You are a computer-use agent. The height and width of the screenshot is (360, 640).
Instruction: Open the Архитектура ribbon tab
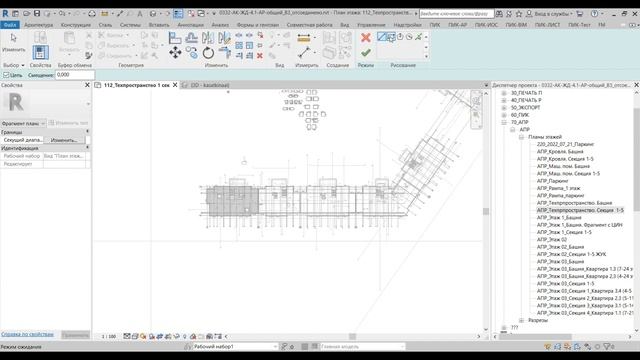pos(38,25)
